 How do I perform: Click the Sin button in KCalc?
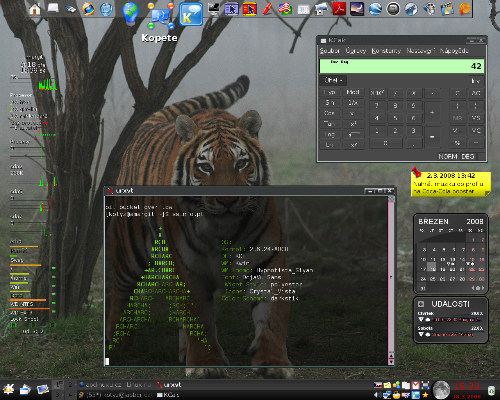pyautogui.click(x=330, y=103)
